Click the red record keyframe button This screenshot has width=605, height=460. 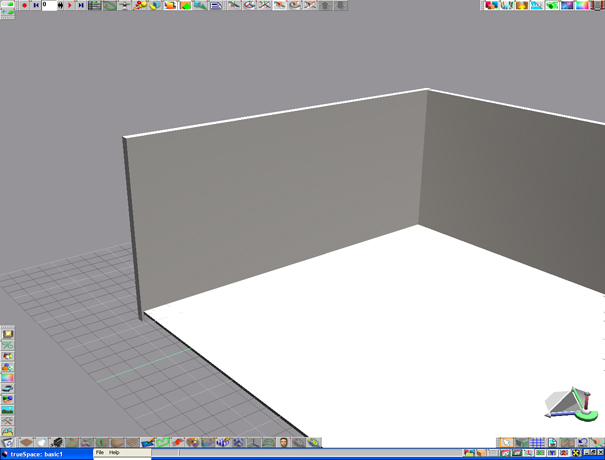24,5
